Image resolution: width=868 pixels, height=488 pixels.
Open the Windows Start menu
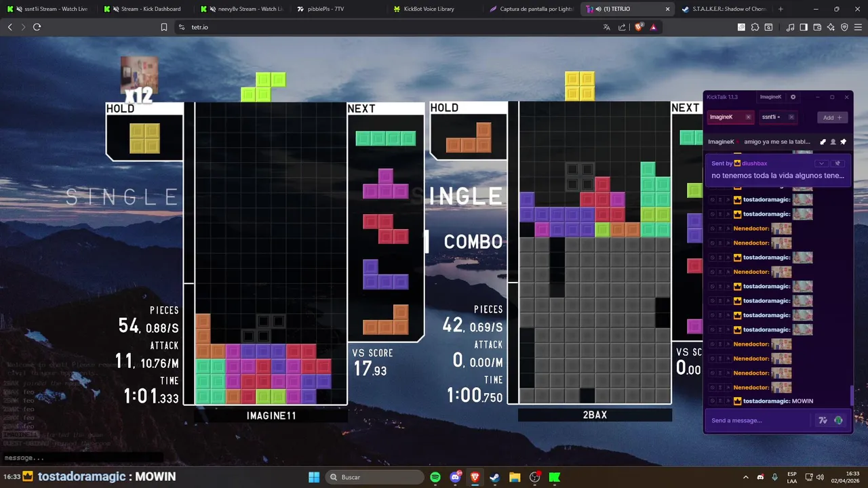(314, 477)
